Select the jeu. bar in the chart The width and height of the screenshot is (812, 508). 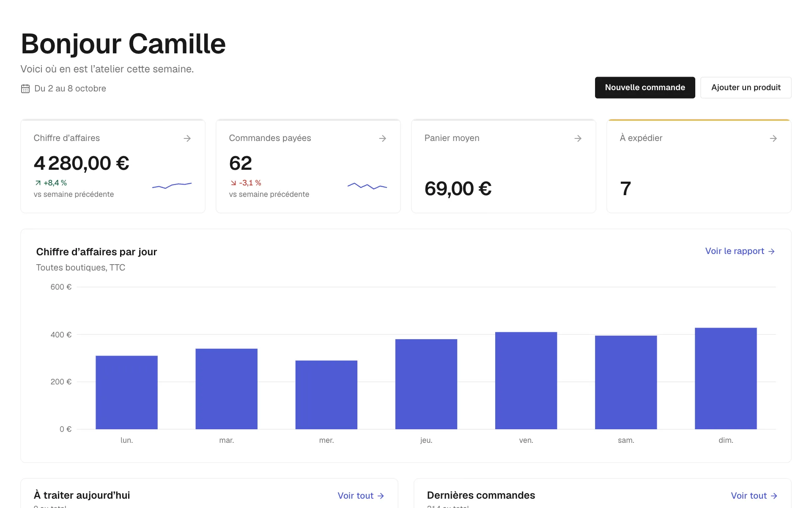[426, 384]
